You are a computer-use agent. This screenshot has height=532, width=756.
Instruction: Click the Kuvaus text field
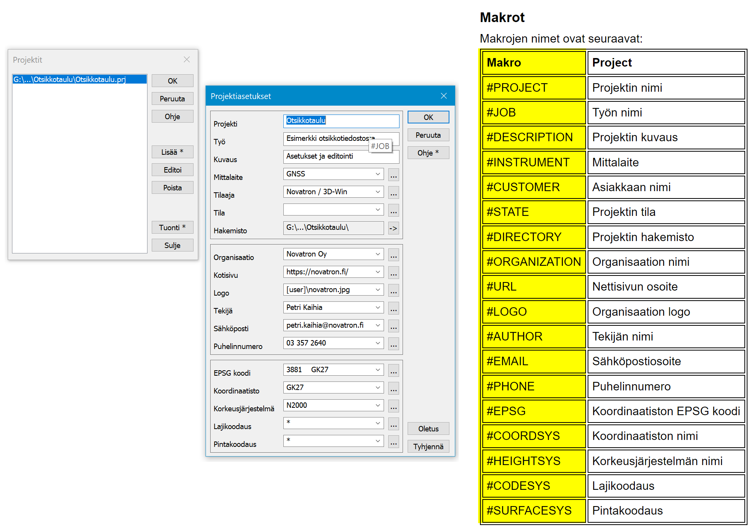pyautogui.click(x=329, y=156)
